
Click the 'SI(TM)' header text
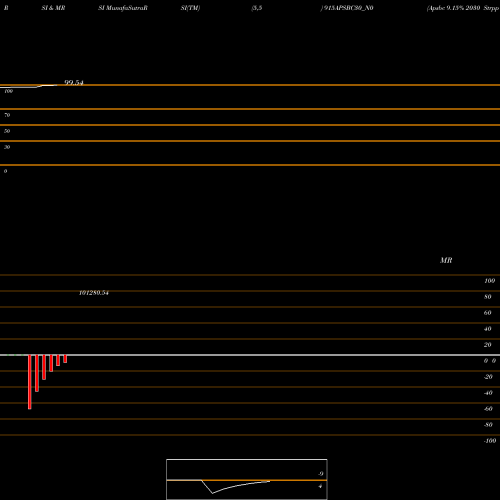pos(190,8)
